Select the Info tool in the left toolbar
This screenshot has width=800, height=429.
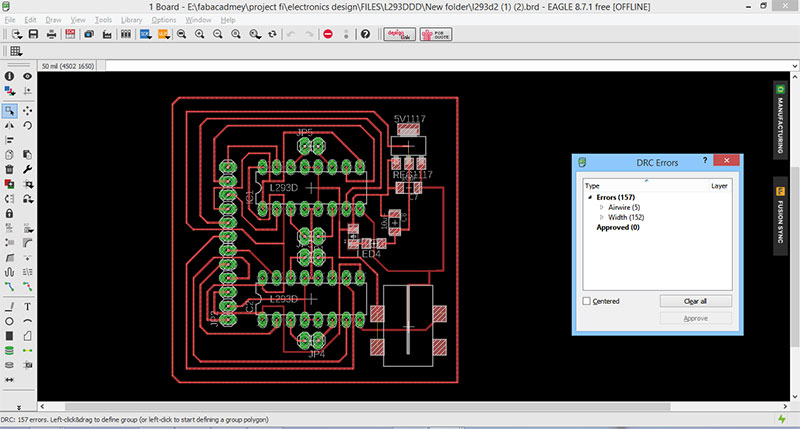click(9, 76)
